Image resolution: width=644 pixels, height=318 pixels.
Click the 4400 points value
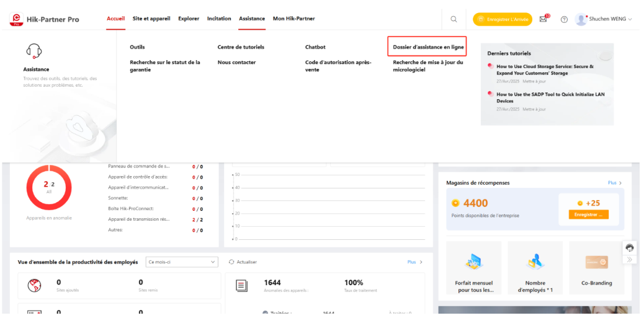point(476,203)
